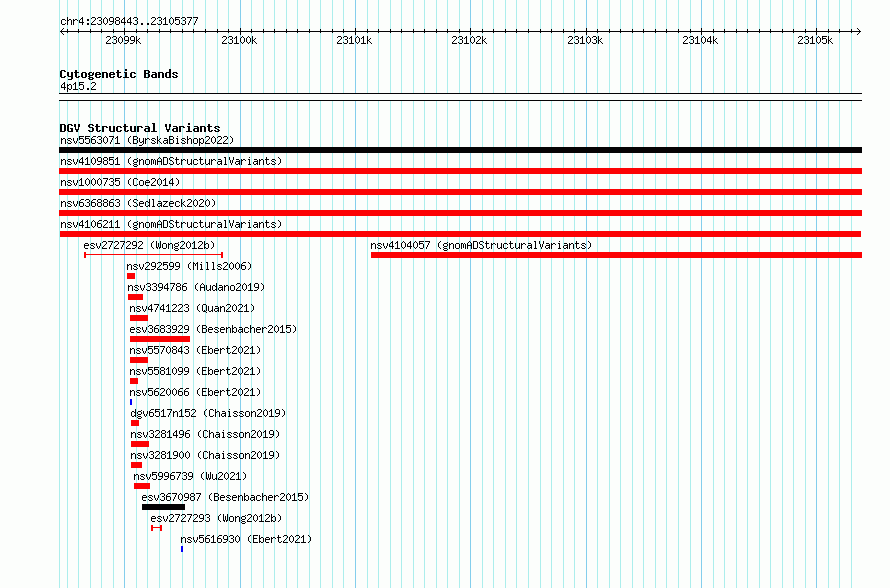This screenshot has width=890, height=588.
Task: Click the 4p15.2 band label
Action: (78, 86)
